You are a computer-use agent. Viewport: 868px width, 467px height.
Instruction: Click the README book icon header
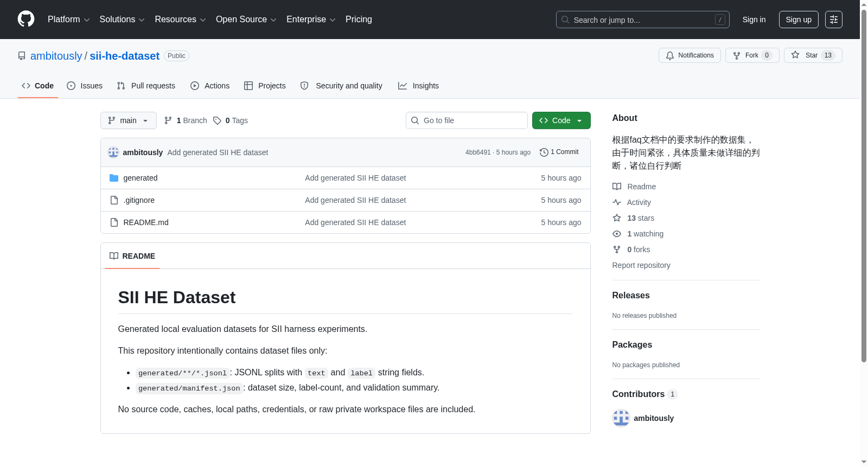pyautogui.click(x=114, y=256)
